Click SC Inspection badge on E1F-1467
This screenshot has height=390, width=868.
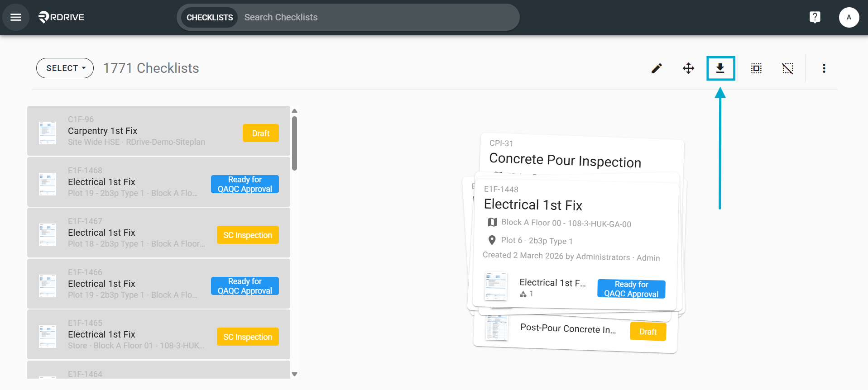[248, 235]
